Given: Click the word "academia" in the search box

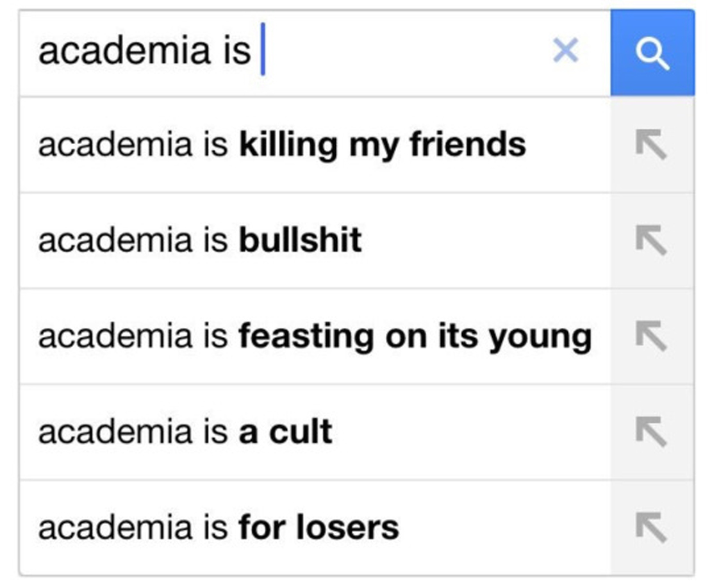Looking at the screenshot, I should tap(124, 51).
